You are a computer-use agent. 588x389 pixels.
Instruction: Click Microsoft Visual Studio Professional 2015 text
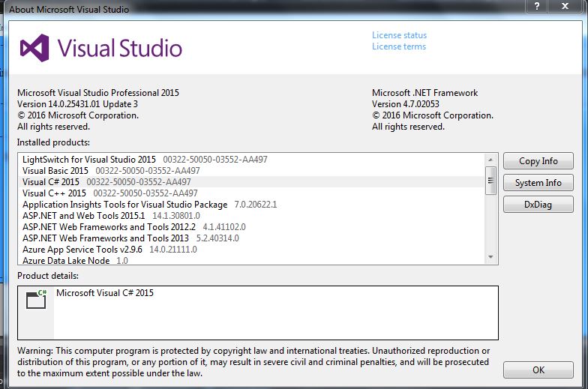pyautogui.click(x=97, y=93)
